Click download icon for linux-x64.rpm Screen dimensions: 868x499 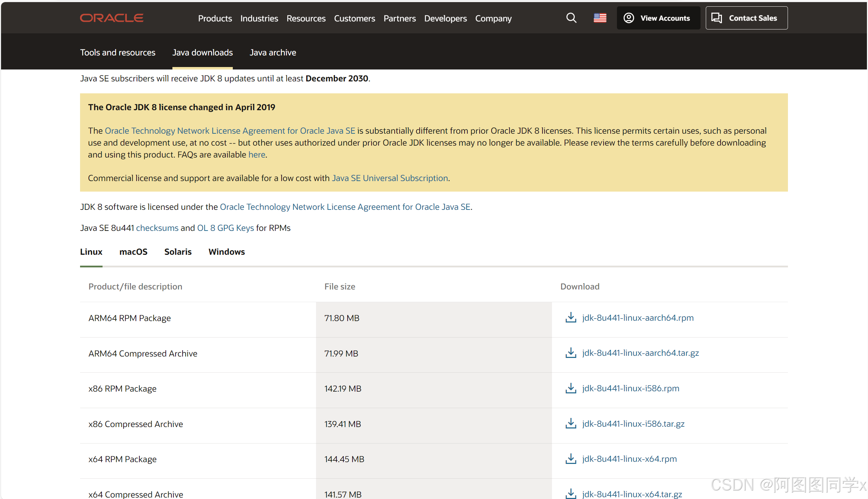click(x=571, y=459)
